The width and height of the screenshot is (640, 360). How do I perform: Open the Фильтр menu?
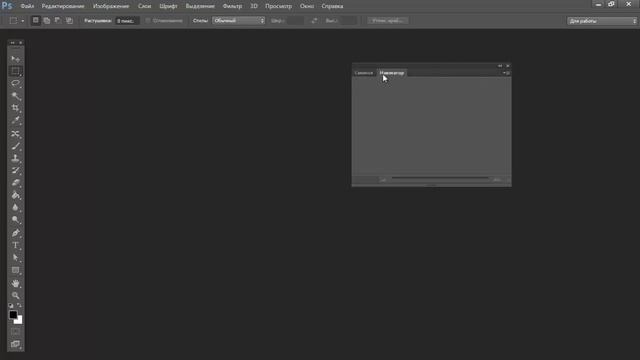click(x=232, y=6)
